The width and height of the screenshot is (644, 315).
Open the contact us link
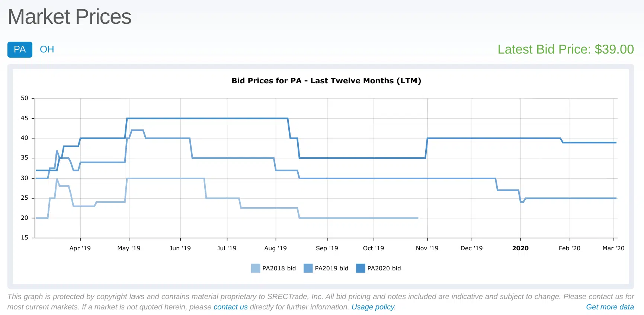pyautogui.click(x=231, y=307)
